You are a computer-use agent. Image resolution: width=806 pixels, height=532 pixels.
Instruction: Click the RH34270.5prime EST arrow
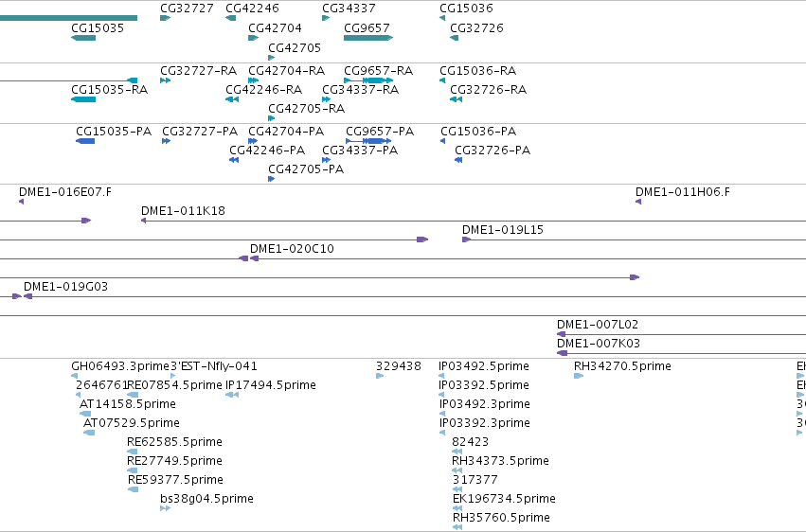point(579,376)
